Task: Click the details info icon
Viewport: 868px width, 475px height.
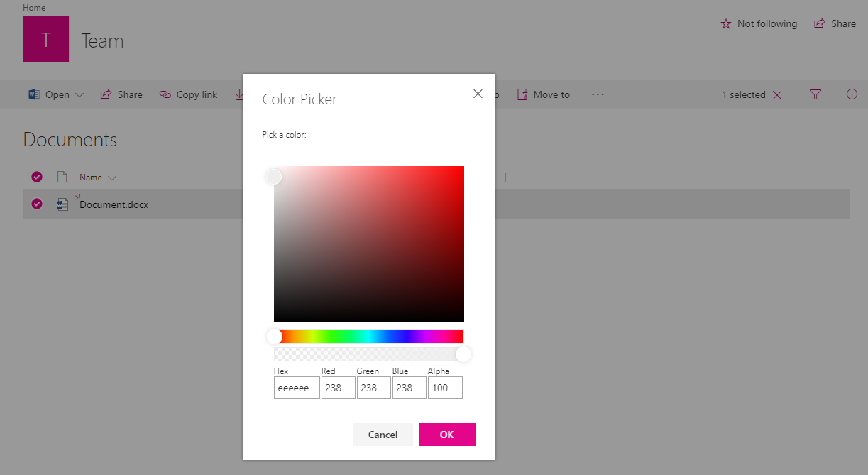Action: tap(851, 94)
